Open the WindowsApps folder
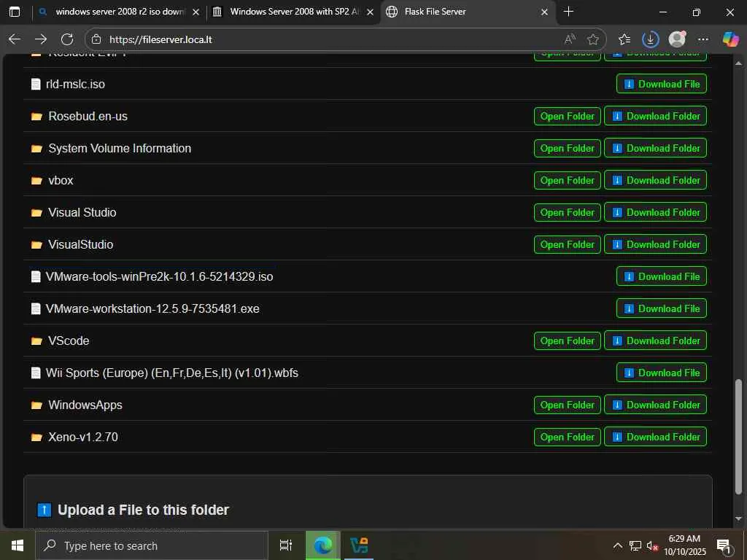Viewport: 747px width, 560px height. point(567,405)
